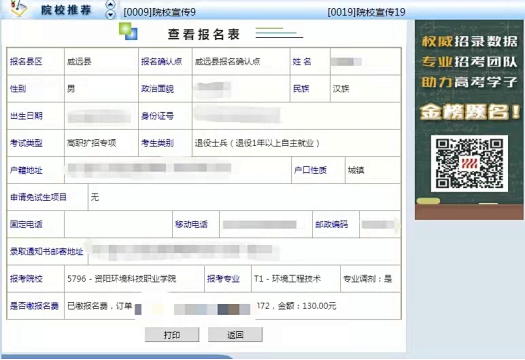Click the 是否缴报名费 label
This screenshot has height=360, width=525.
click(34, 306)
